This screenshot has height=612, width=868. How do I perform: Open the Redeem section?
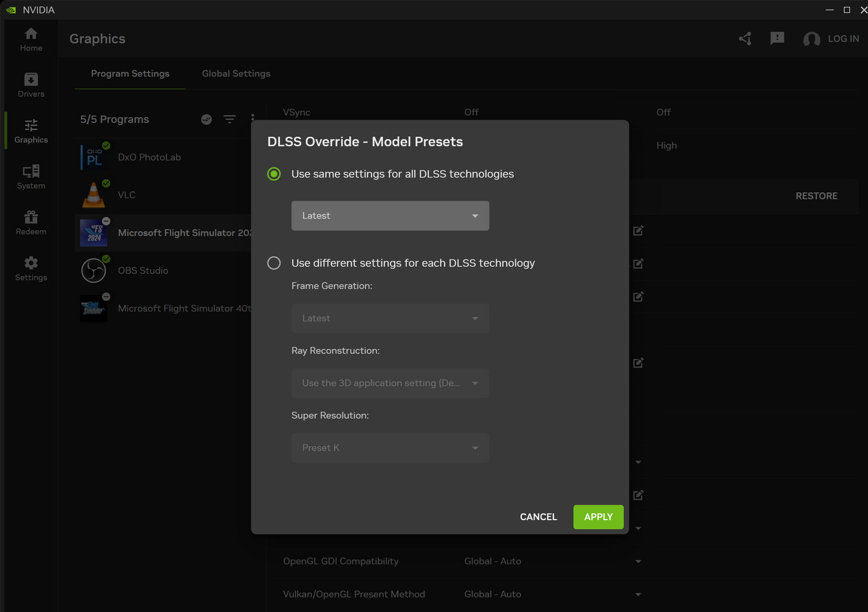(31, 223)
